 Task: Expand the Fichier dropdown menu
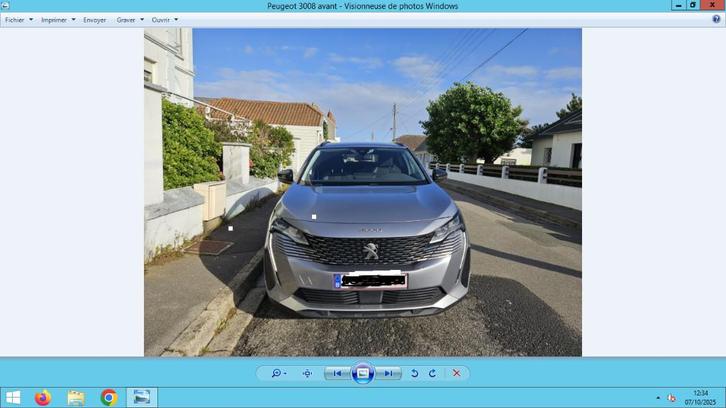click(18, 20)
